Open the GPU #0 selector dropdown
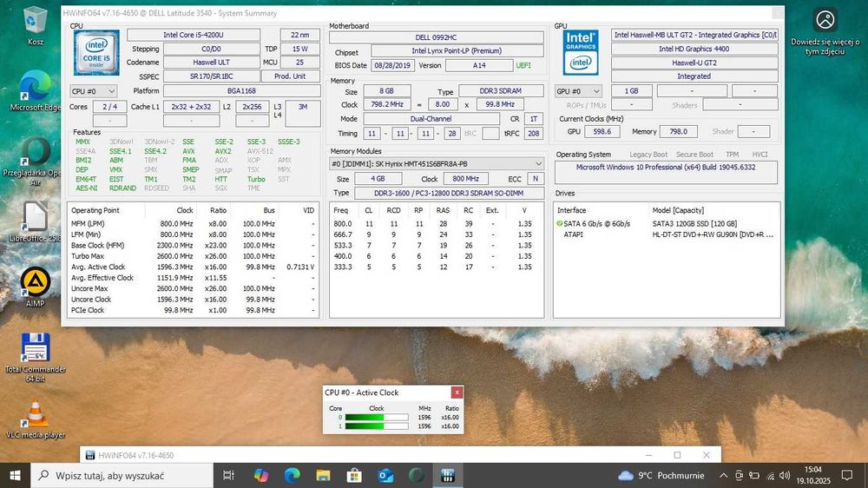868x488 pixels. click(x=578, y=91)
